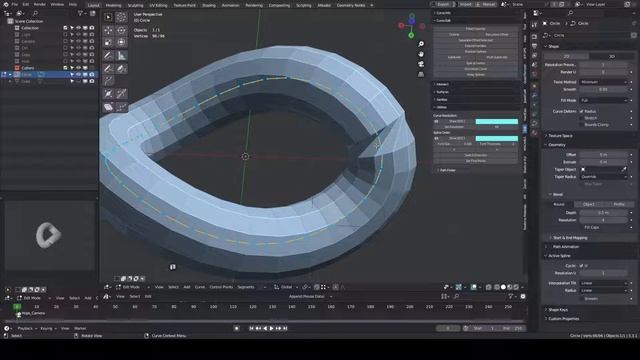Toggle visibility eye for Collection row
Viewport: 640px width, 360px height.
tap(78, 28)
